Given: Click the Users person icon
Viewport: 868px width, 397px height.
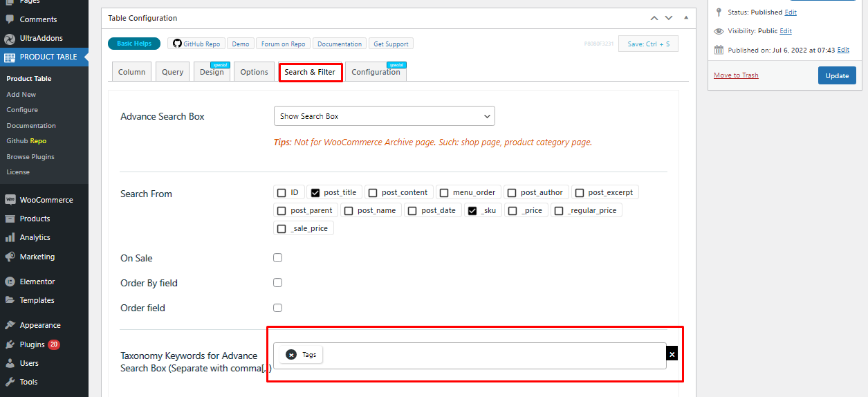Looking at the screenshot, I should tap(10, 363).
